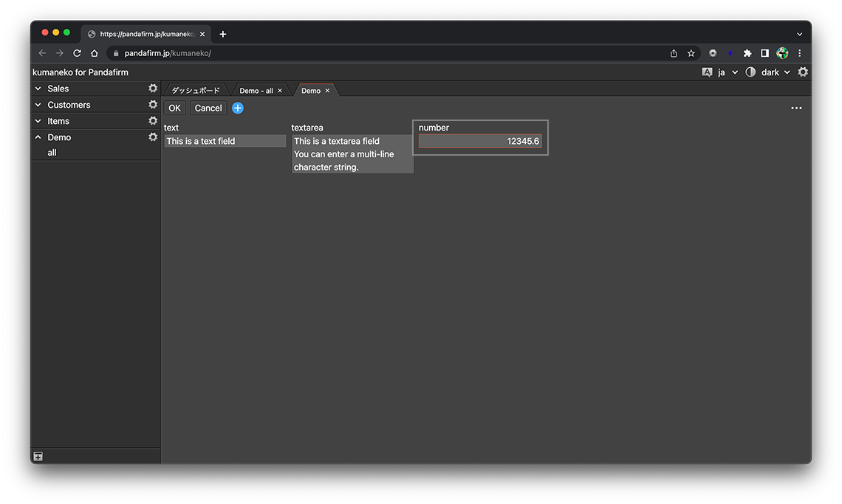Screen dimensions: 842x504
Task: Expand the Customers sidebar section
Action: (x=38, y=105)
